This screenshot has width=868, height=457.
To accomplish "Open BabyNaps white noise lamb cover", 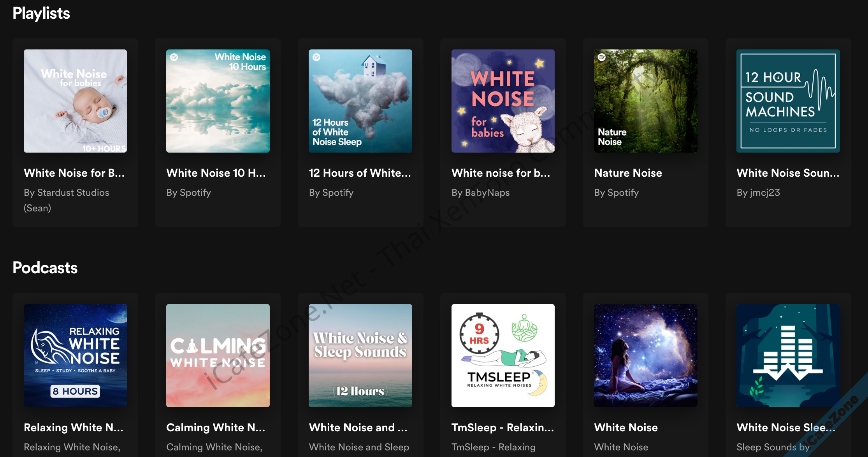I will tap(503, 101).
